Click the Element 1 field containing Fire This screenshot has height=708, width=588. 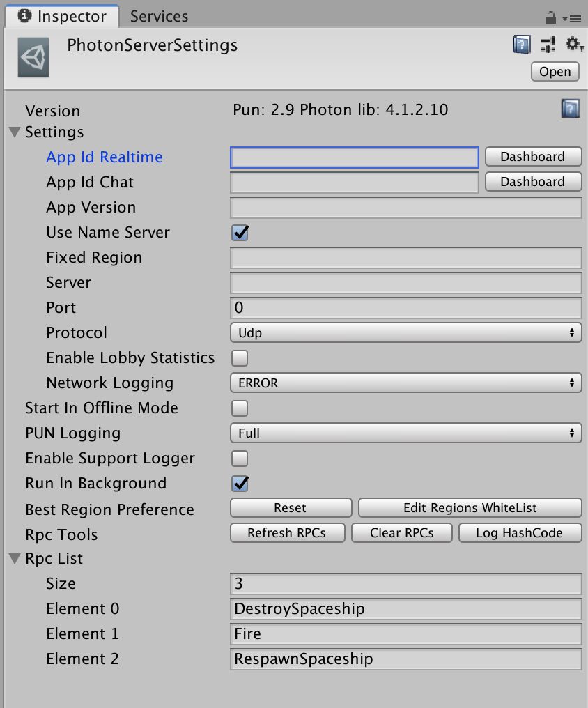405,634
